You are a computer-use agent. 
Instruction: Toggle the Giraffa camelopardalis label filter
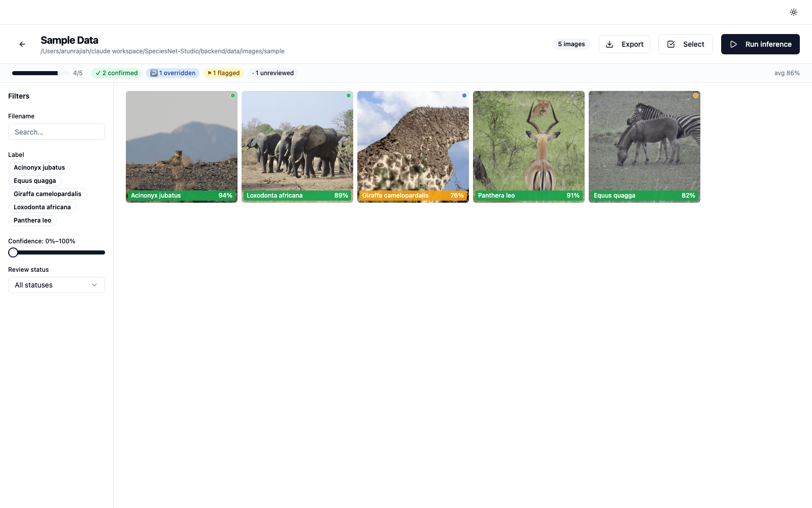click(48, 194)
